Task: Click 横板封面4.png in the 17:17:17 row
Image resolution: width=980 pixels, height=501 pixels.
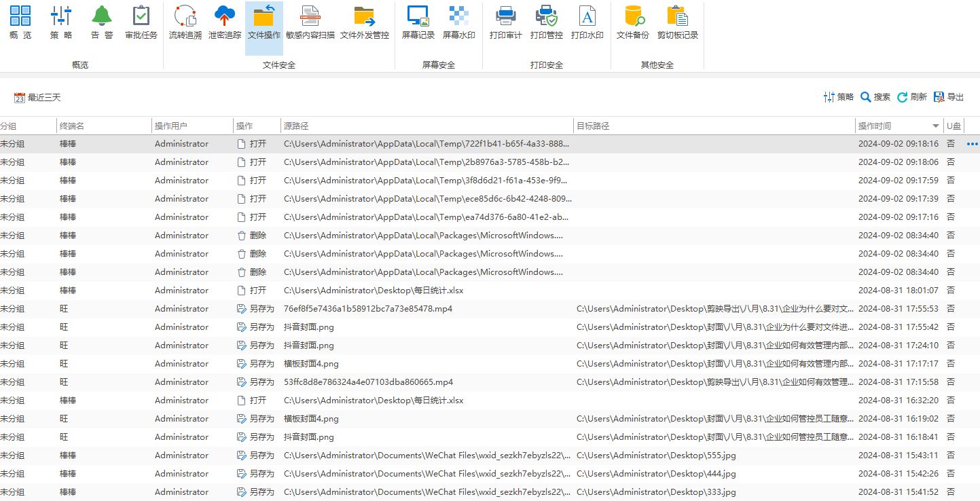Action: point(311,364)
